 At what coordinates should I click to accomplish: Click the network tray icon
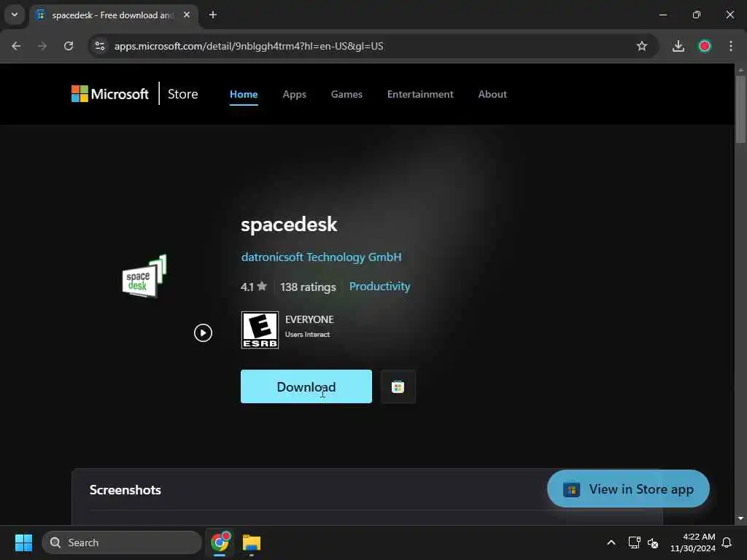click(634, 542)
